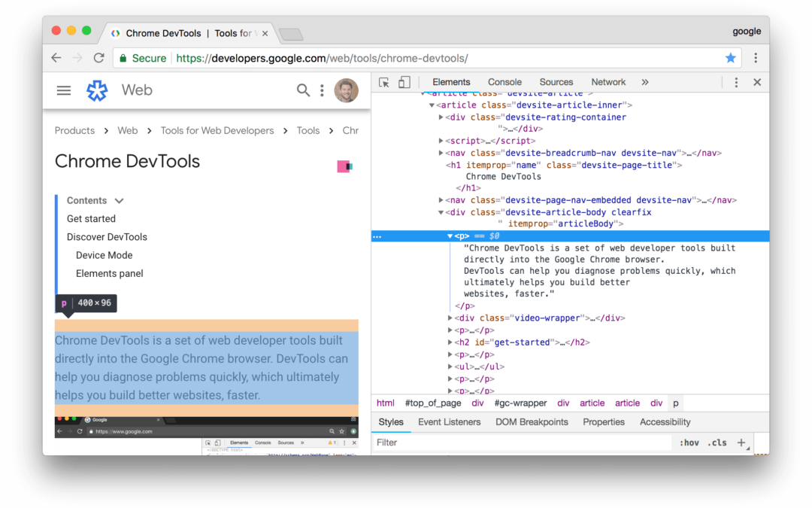Open the site's vertical dots menu

point(322,91)
